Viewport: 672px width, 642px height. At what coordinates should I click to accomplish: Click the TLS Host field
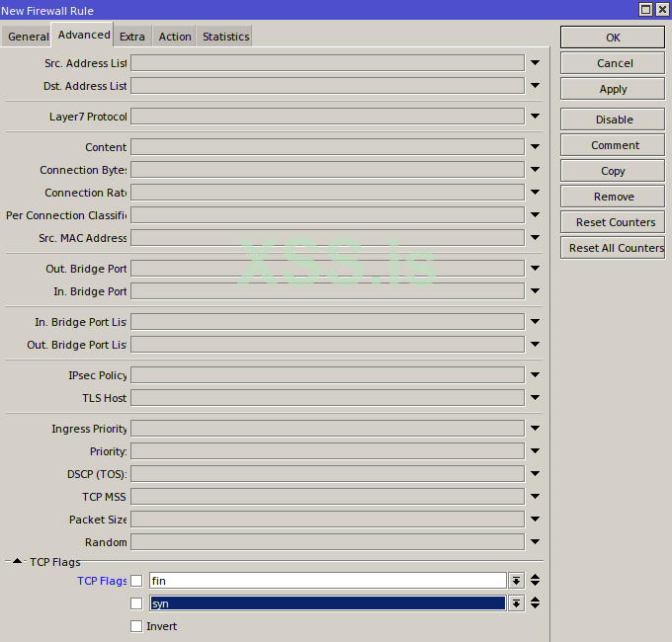327,398
